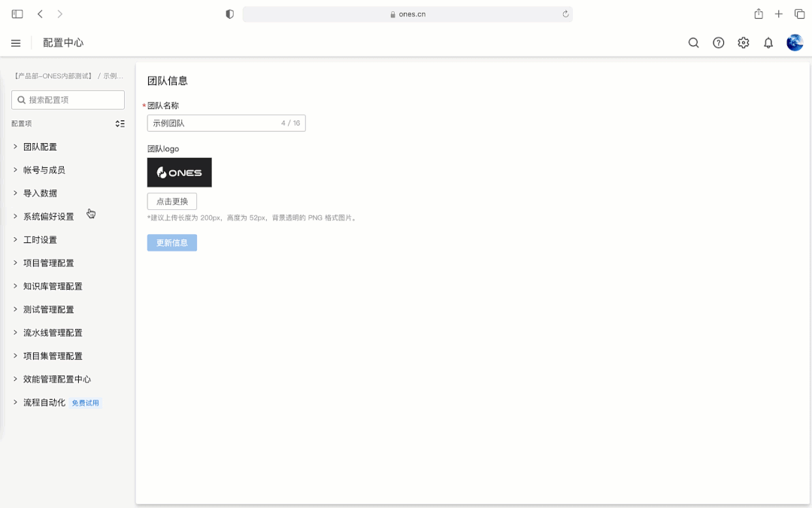Open the user avatar menu
This screenshot has width=812, height=508.
point(795,42)
